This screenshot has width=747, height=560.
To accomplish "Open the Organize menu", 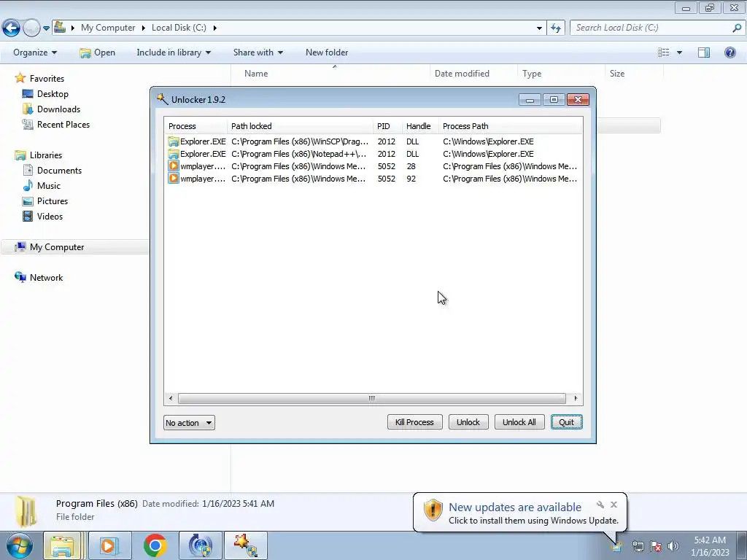I will coord(35,52).
